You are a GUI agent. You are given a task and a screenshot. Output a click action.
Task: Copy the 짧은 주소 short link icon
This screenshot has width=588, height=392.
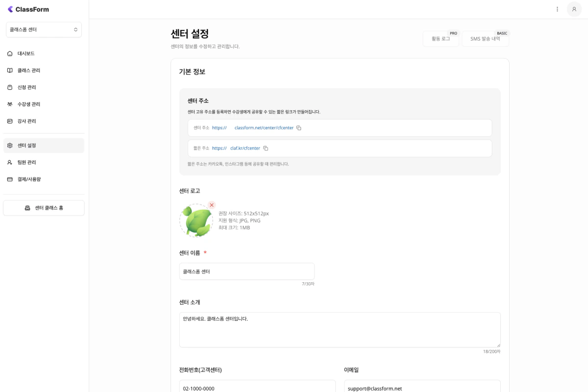[x=266, y=148]
